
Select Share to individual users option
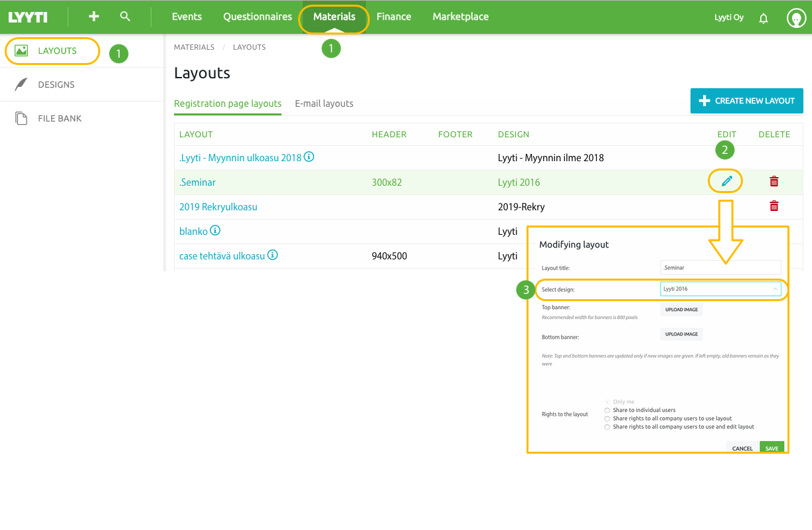pyautogui.click(x=607, y=411)
